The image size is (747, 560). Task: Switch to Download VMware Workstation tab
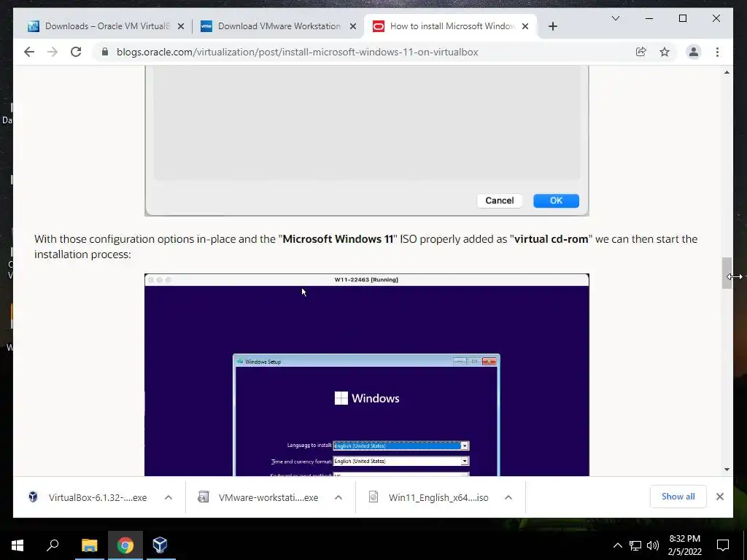pyautogui.click(x=279, y=26)
